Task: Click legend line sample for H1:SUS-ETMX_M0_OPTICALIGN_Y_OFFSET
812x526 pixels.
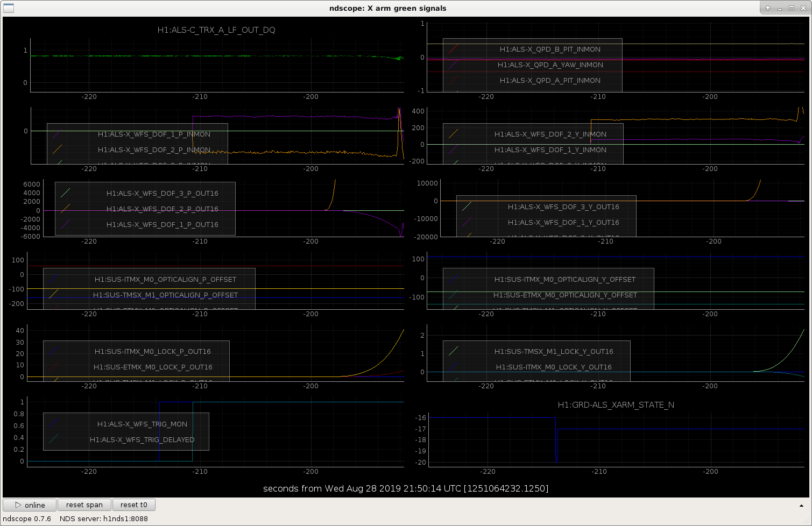Action: coord(454,295)
